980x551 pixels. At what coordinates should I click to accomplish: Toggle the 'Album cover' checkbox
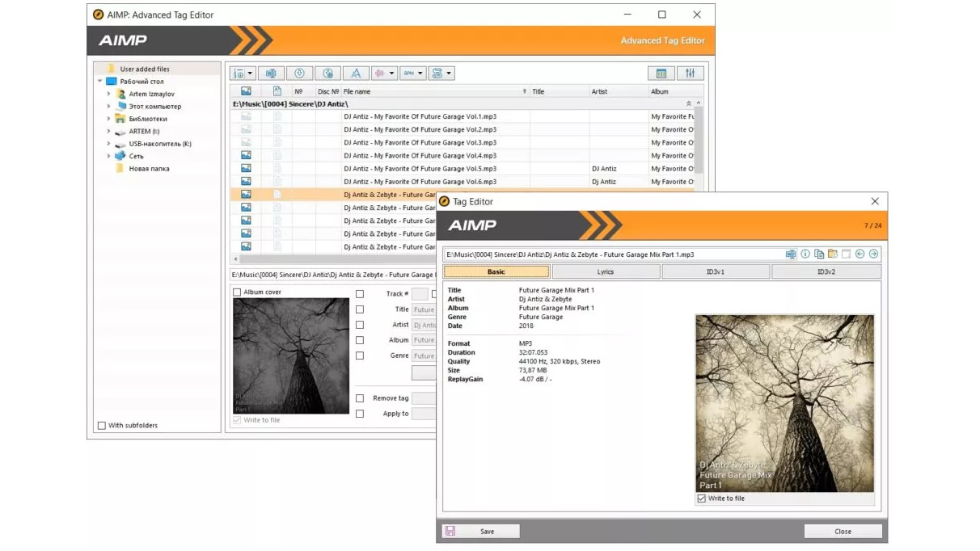[237, 292]
